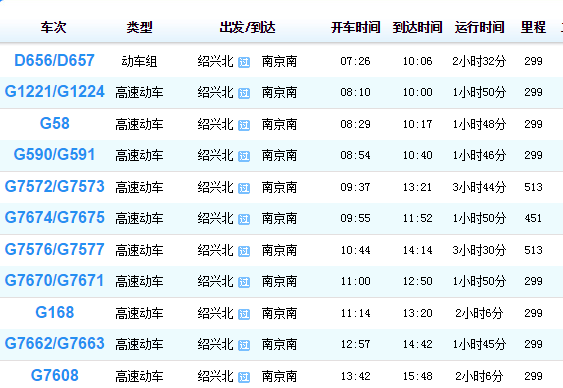
Task: Open train G168 details
Action: 55,312
